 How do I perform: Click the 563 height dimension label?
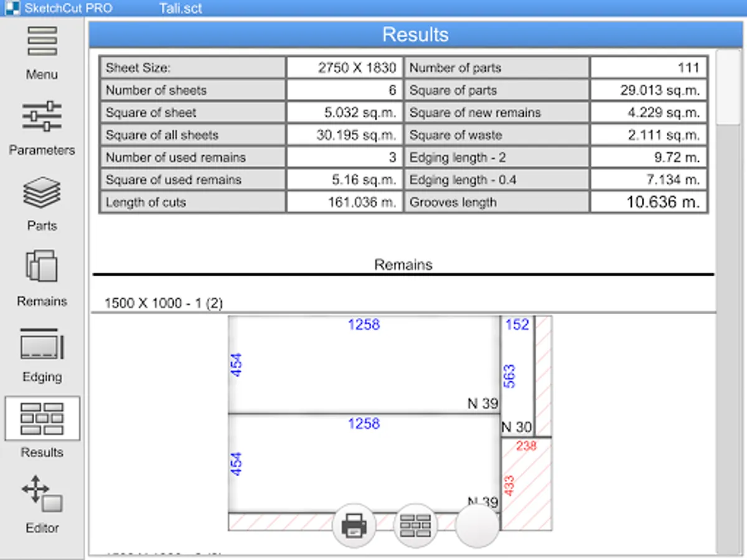coord(509,376)
